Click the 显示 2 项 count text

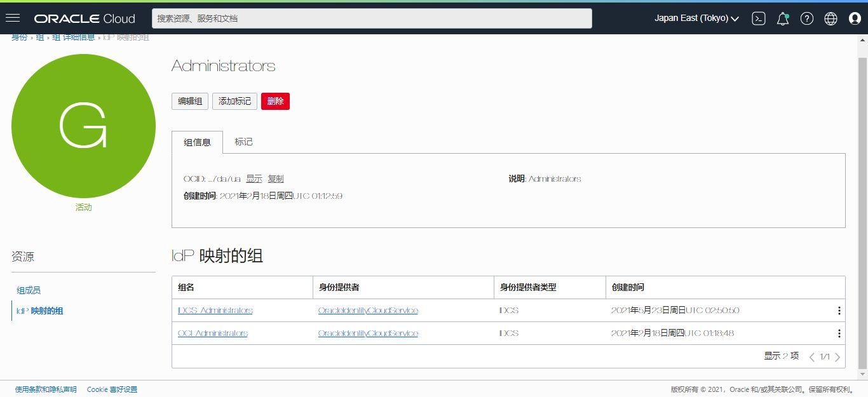coord(781,356)
